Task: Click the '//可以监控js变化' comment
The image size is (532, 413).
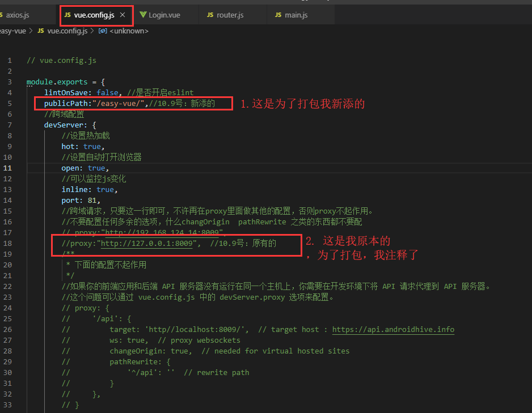Action: pyautogui.click(x=94, y=178)
